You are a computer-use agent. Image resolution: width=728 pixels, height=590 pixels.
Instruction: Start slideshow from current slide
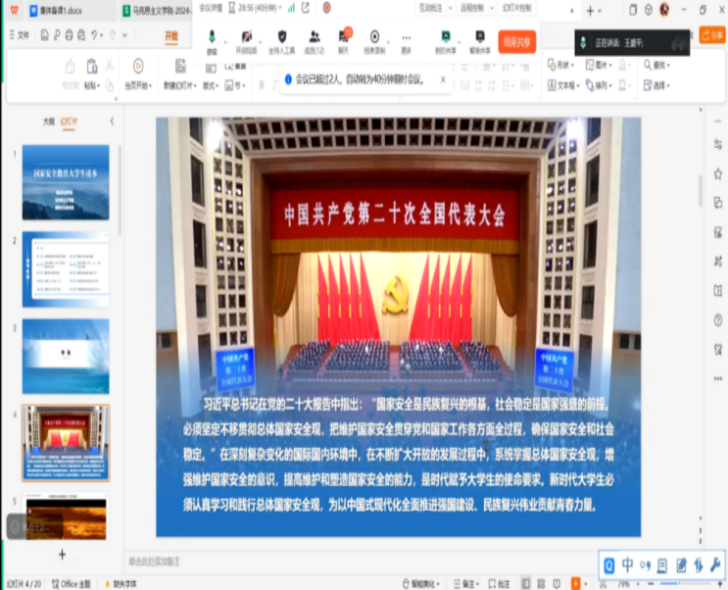[138, 73]
